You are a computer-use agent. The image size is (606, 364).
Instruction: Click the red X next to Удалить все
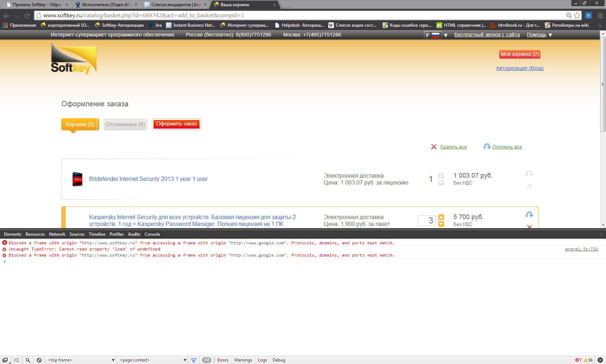coord(434,147)
